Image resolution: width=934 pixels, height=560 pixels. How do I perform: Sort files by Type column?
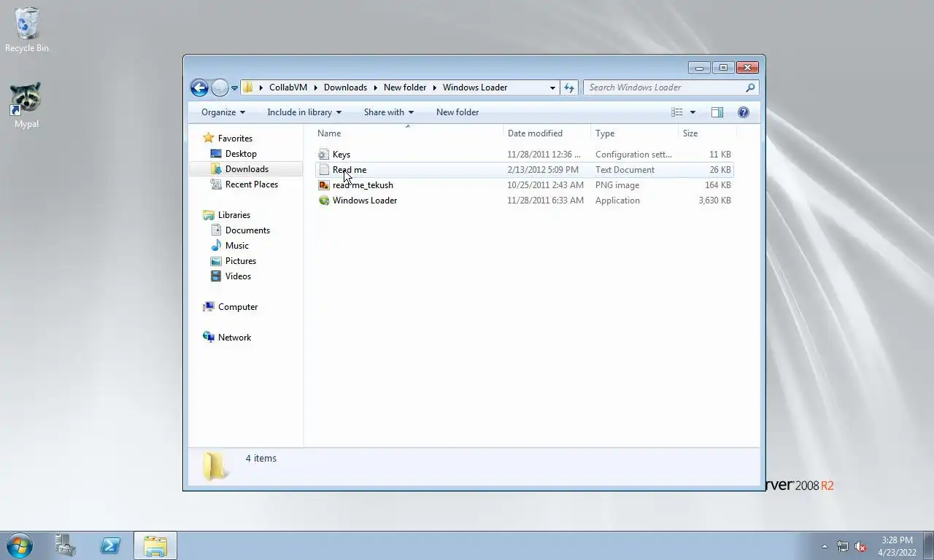(x=634, y=133)
